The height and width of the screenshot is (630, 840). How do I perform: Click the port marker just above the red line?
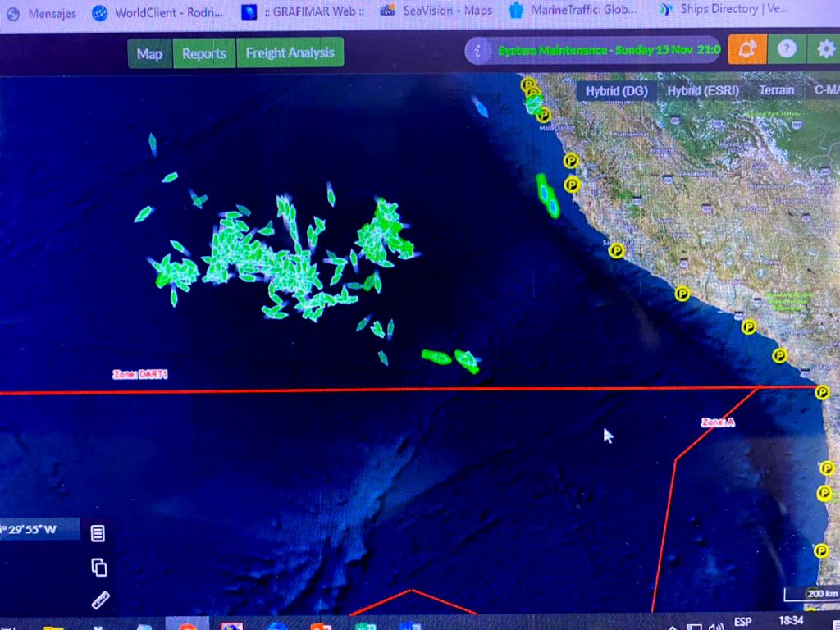[780, 356]
